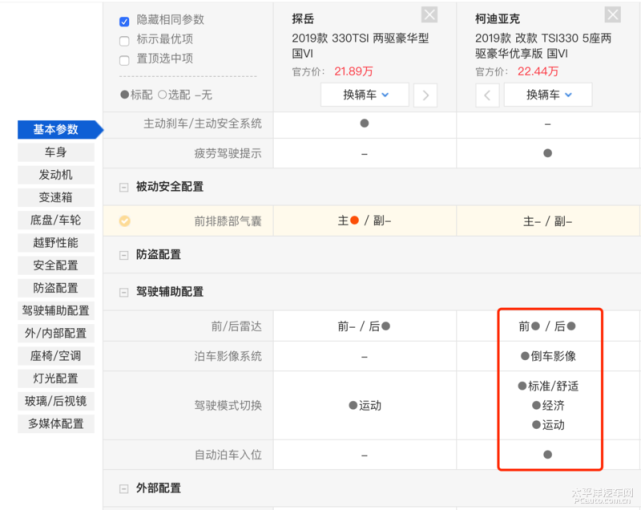Jump to 变速箱 section in sidebar

point(56,198)
